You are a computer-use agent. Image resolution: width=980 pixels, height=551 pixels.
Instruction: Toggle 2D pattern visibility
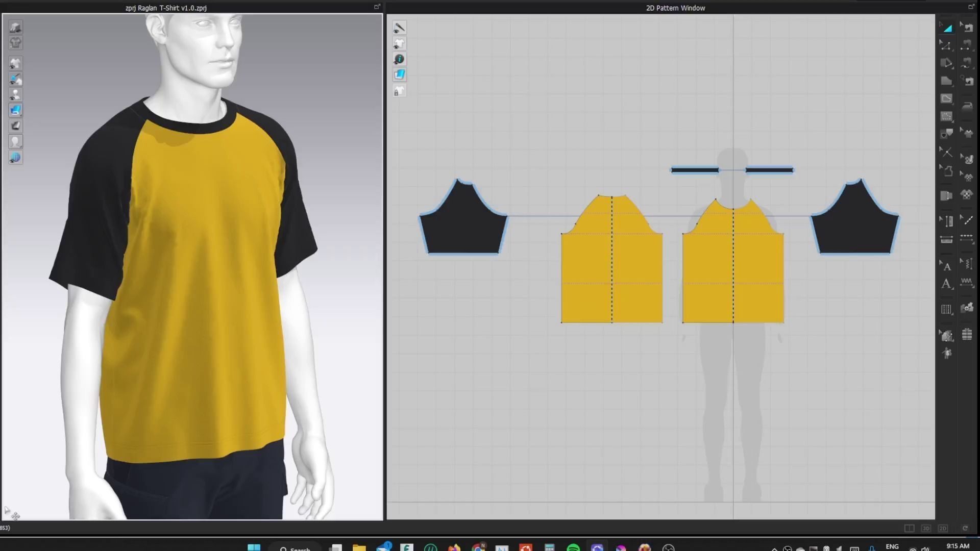[x=400, y=44]
